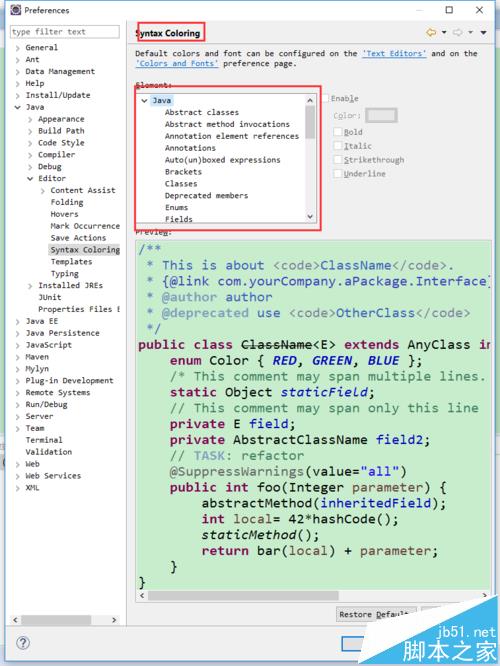Viewport: 500px width, 666px height.
Task: Select Brackets element
Action: 184,172
